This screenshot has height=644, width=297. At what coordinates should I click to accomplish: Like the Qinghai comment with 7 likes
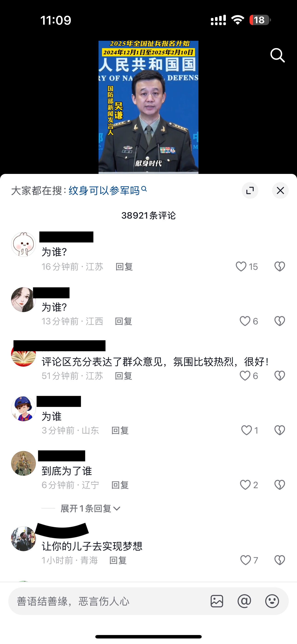click(245, 560)
